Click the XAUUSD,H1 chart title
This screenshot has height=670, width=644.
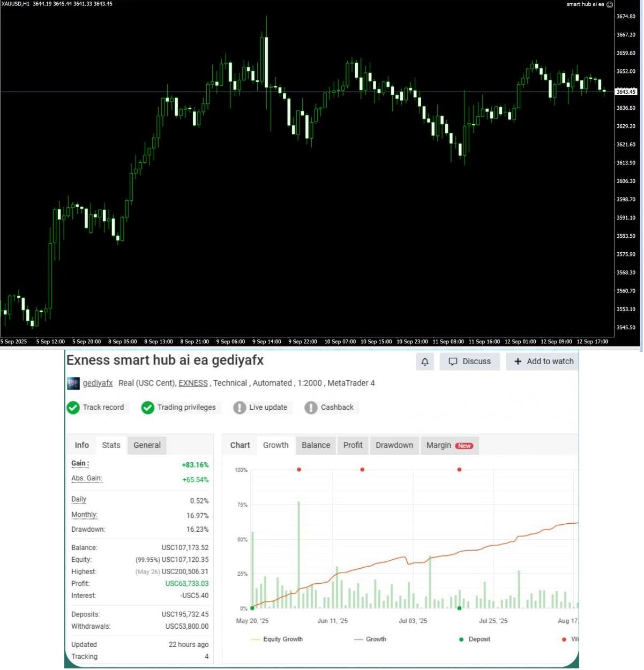click(x=16, y=4)
